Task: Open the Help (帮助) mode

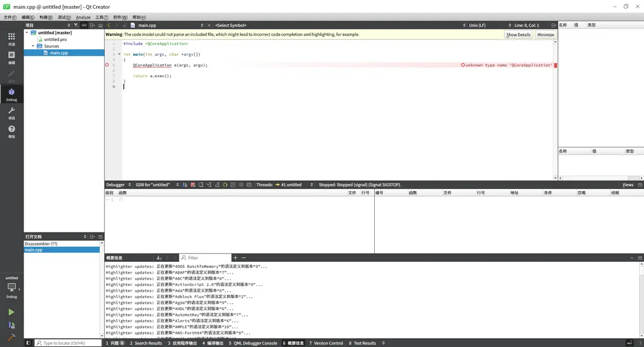Action: tap(12, 132)
